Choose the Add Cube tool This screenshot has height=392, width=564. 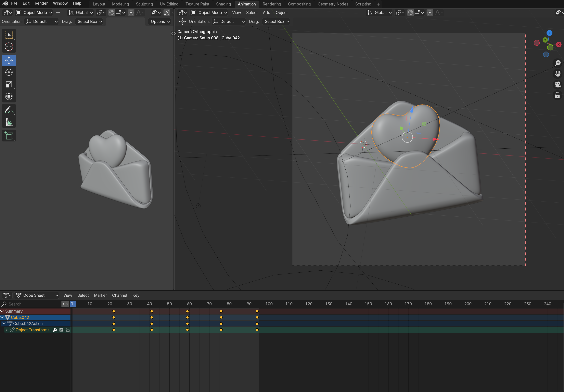(x=9, y=135)
